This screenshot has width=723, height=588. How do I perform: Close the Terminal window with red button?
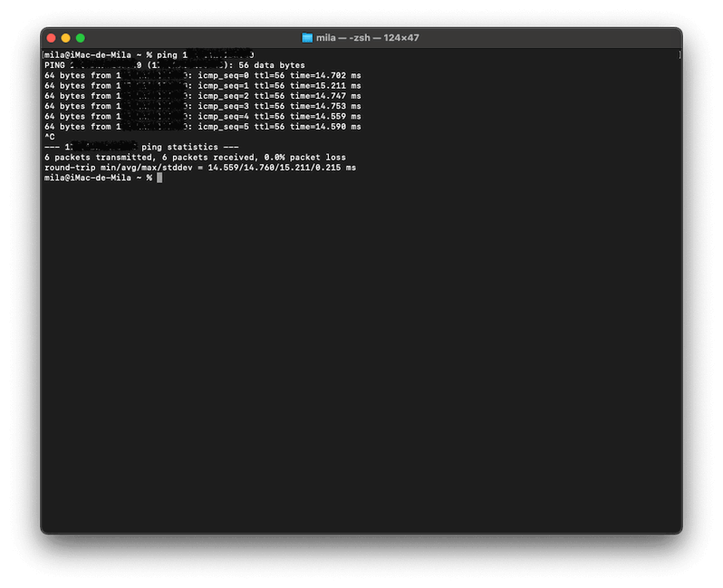pos(51,38)
